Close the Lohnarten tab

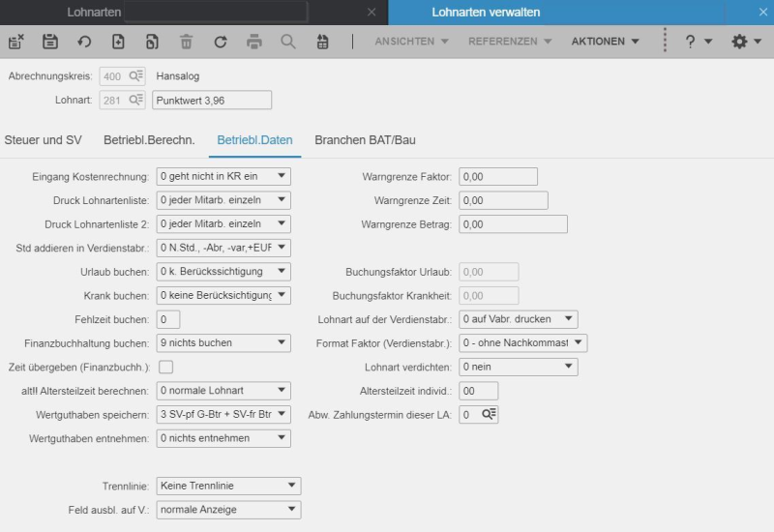tap(372, 12)
